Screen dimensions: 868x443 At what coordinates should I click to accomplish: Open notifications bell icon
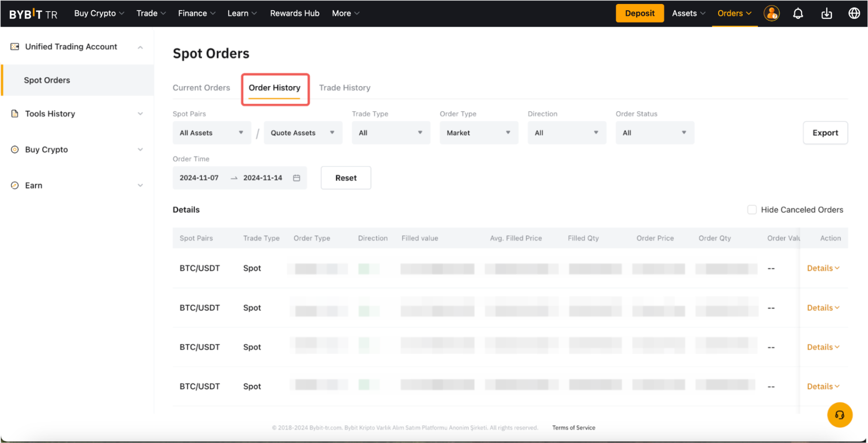tap(798, 13)
